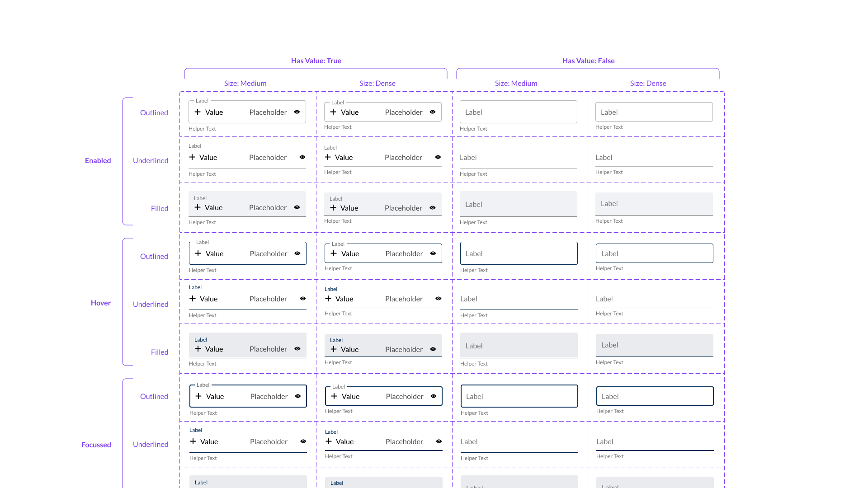868x488 pixels.
Task: Click plus icon in Hover Outlined Dense field
Action: point(334,253)
